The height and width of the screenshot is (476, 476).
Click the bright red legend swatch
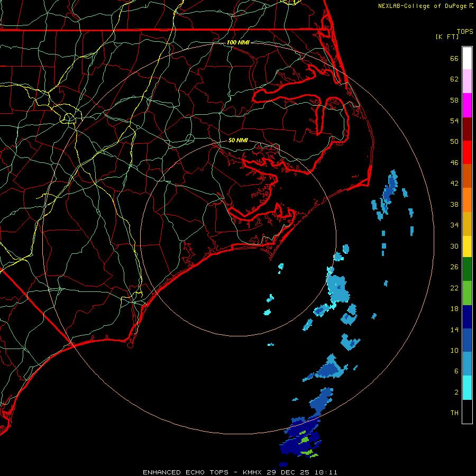pyautogui.click(x=467, y=152)
